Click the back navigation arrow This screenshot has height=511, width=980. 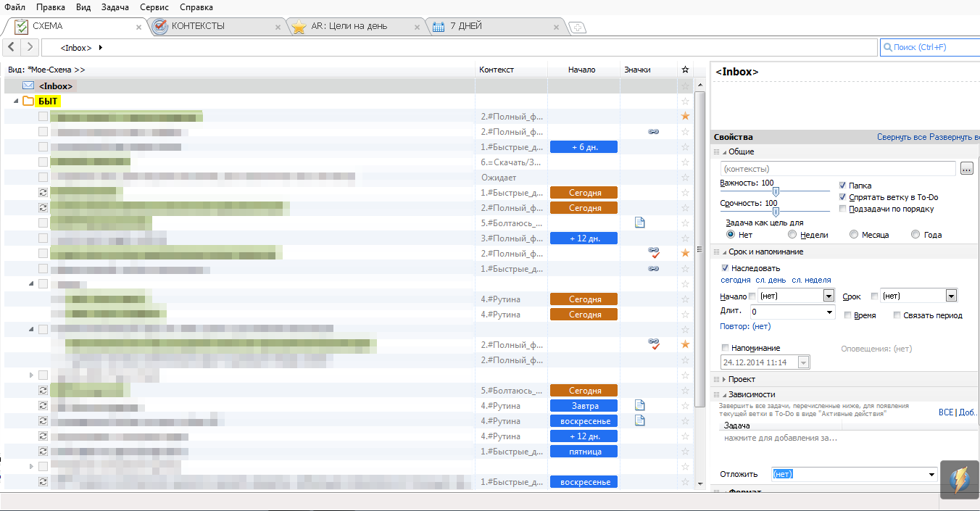(12, 47)
